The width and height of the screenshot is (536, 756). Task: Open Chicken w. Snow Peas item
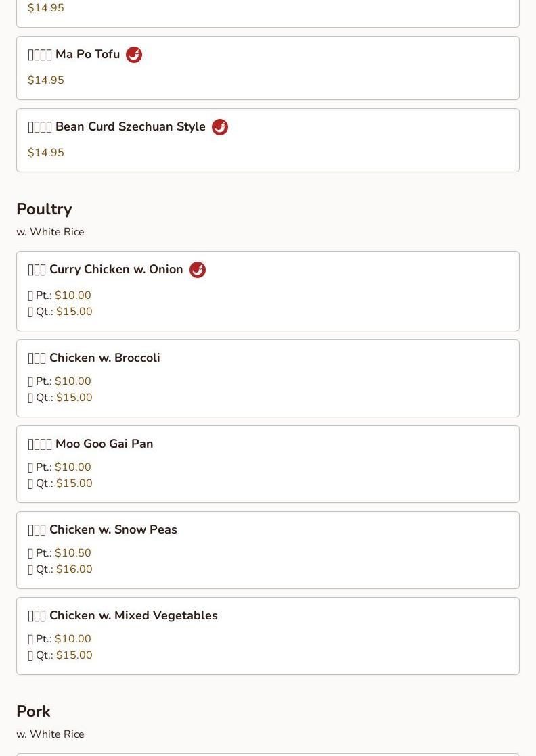tap(112, 530)
